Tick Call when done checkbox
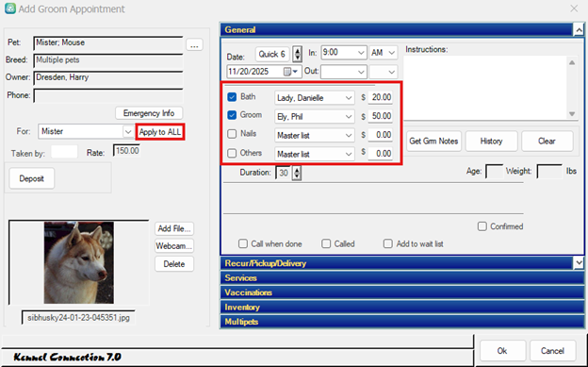Viewport: 588px width, 367px height. pos(243,243)
